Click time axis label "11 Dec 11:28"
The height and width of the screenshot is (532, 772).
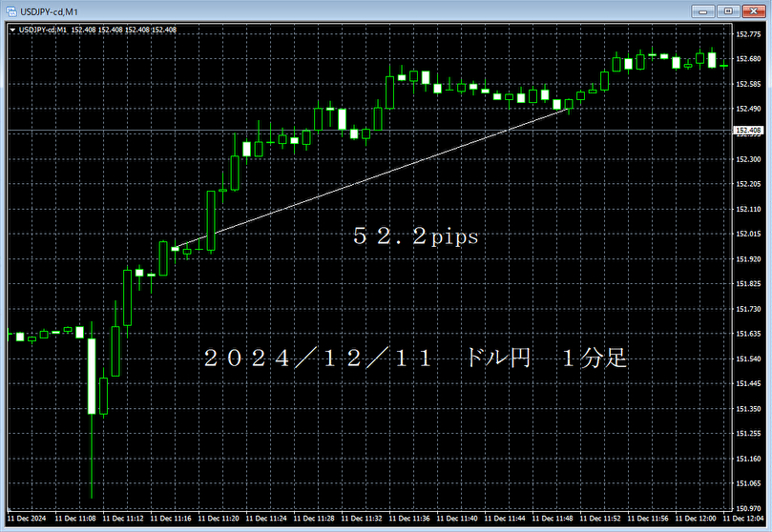click(314, 519)
